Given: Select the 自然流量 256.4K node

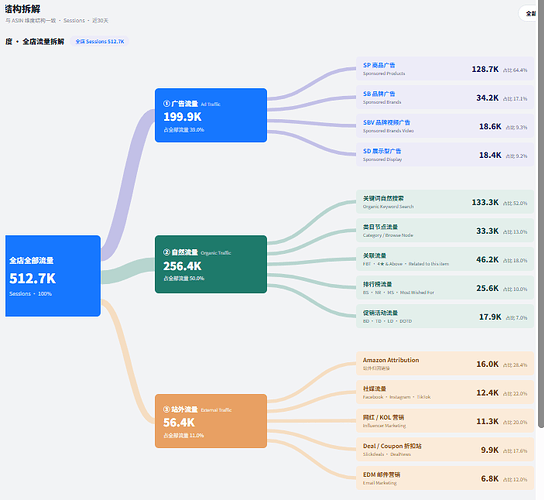Looking at the screenshot, I should point(211,264).
